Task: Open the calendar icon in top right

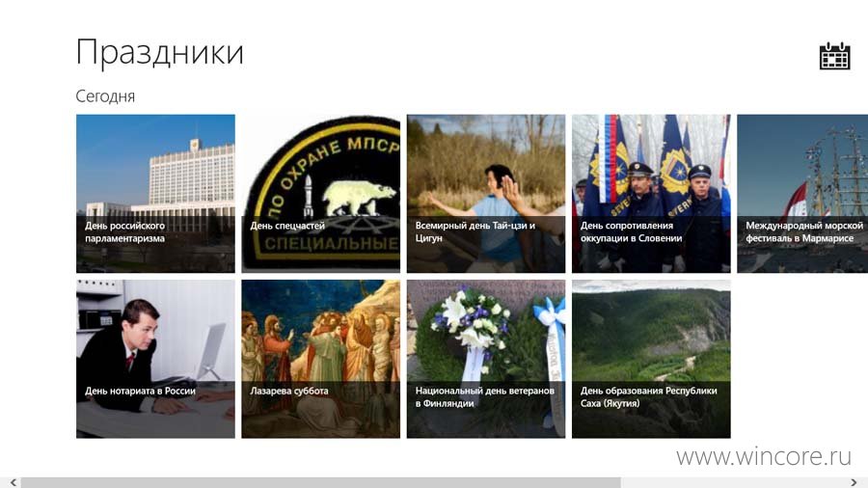Action: point(834,56)
